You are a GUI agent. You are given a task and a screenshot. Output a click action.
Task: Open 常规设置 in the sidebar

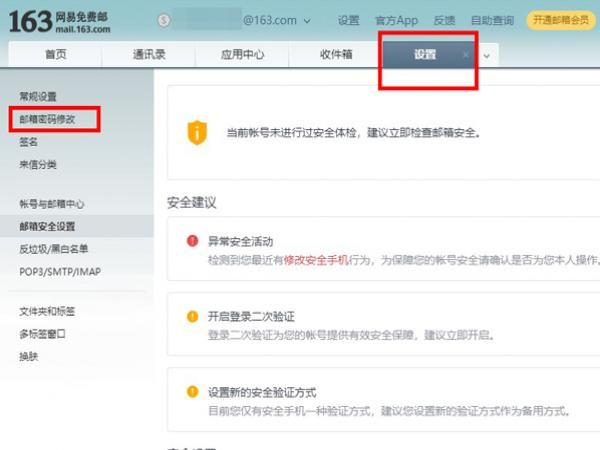[38, 96]
